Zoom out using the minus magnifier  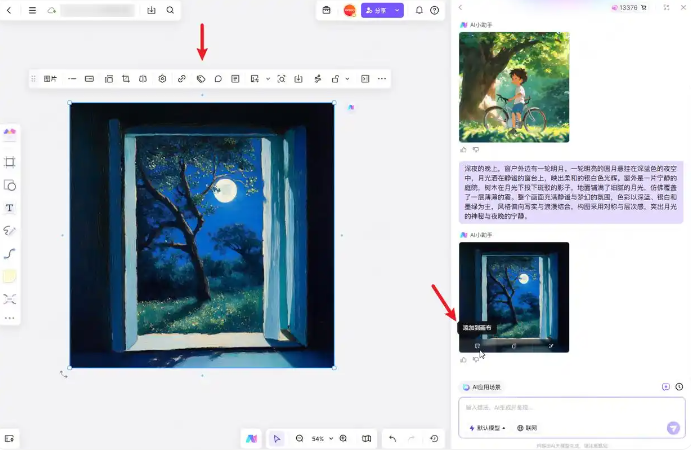point(299,439)
